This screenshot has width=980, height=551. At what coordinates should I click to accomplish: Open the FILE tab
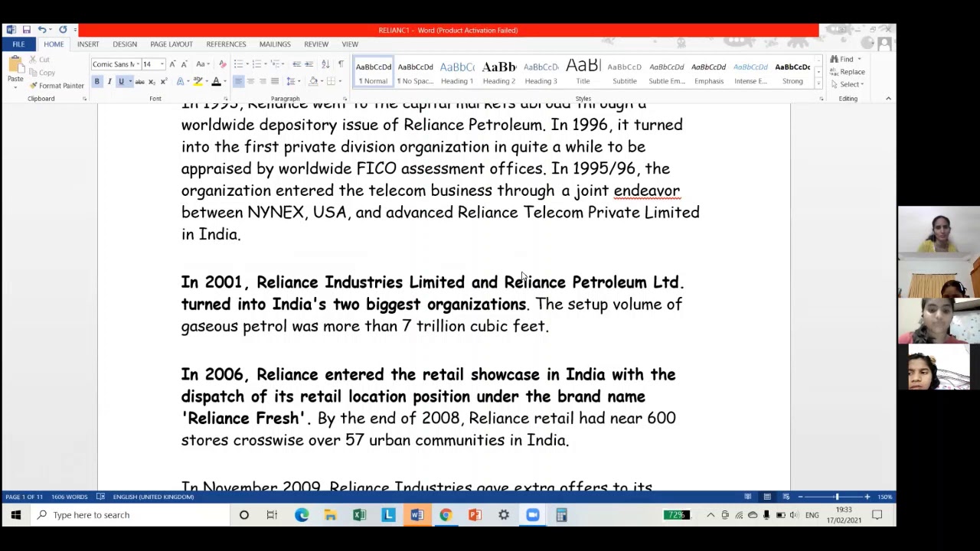coord(18,44)
